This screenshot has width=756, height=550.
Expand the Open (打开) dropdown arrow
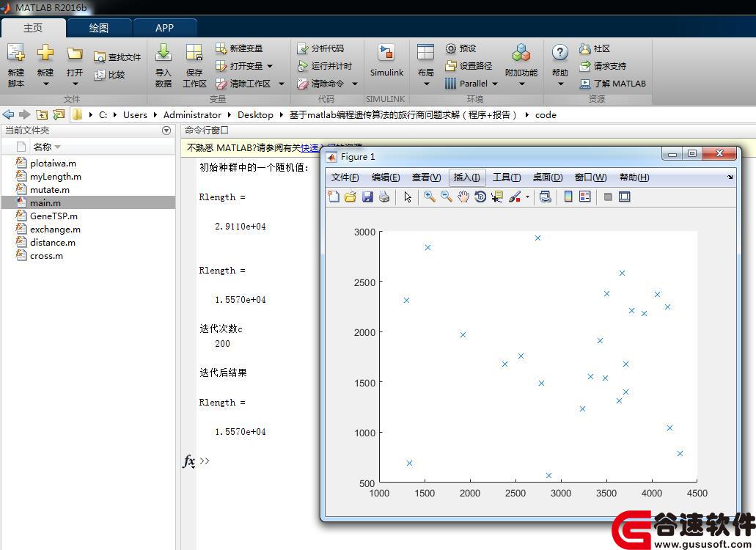point(76,84)
